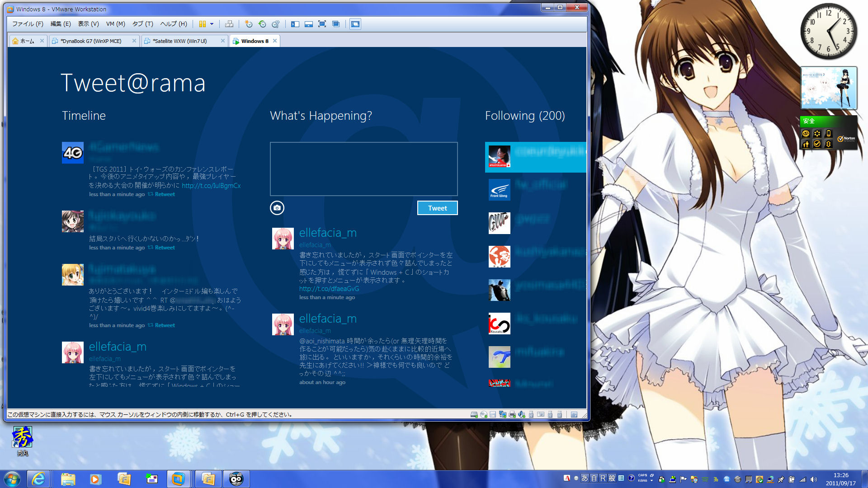Image resolution: width=868 pixels, height=488 pixels.
Task: Click the Tweet button
Action: (437, 208)
